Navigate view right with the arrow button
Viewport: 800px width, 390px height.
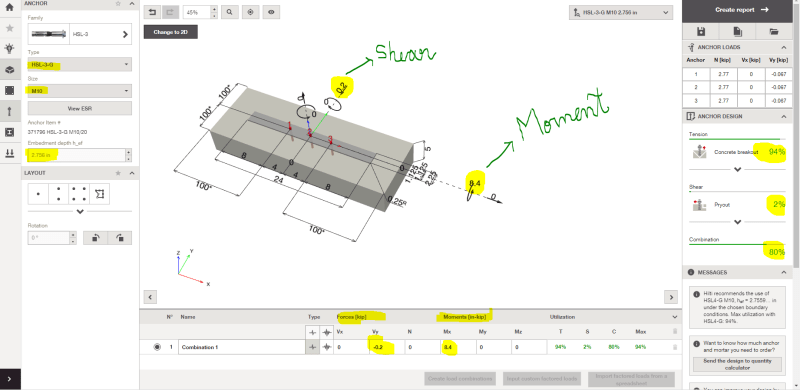tap(670, 297)
